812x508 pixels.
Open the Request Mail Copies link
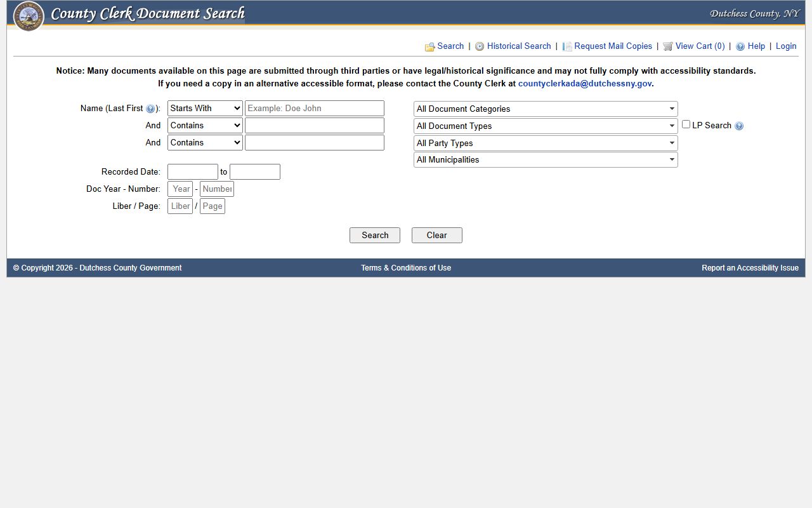coord(613,46)
